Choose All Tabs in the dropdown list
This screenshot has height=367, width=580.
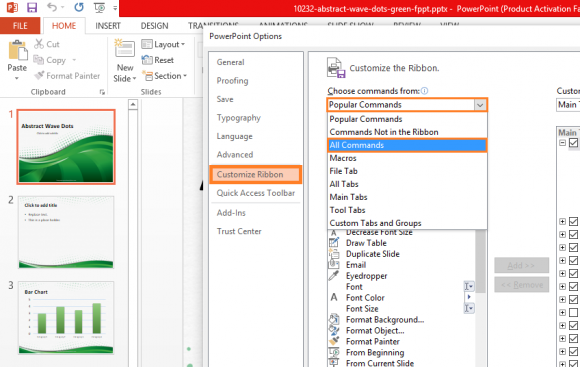(407, 184)
